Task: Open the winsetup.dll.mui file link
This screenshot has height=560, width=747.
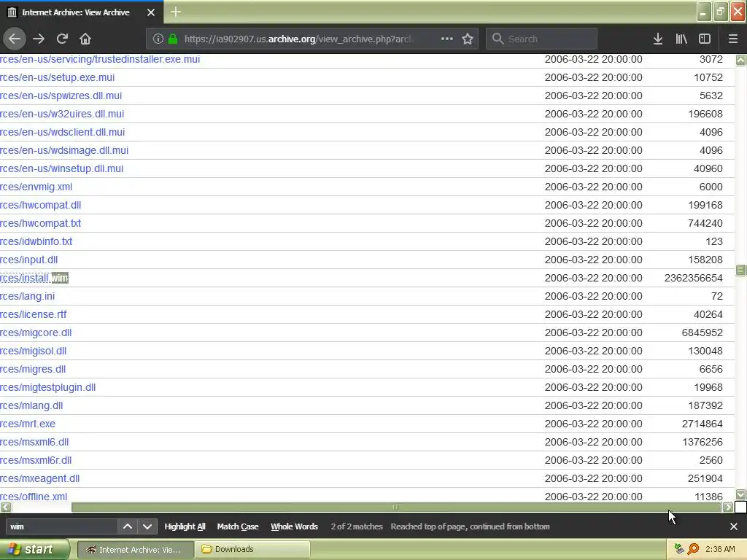Action: coord(61,168)
